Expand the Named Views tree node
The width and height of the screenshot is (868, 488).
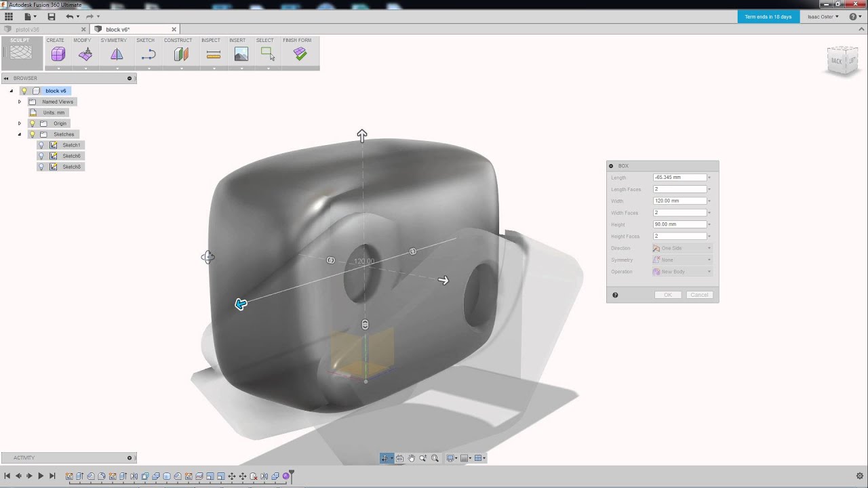(x=20, y=102)
